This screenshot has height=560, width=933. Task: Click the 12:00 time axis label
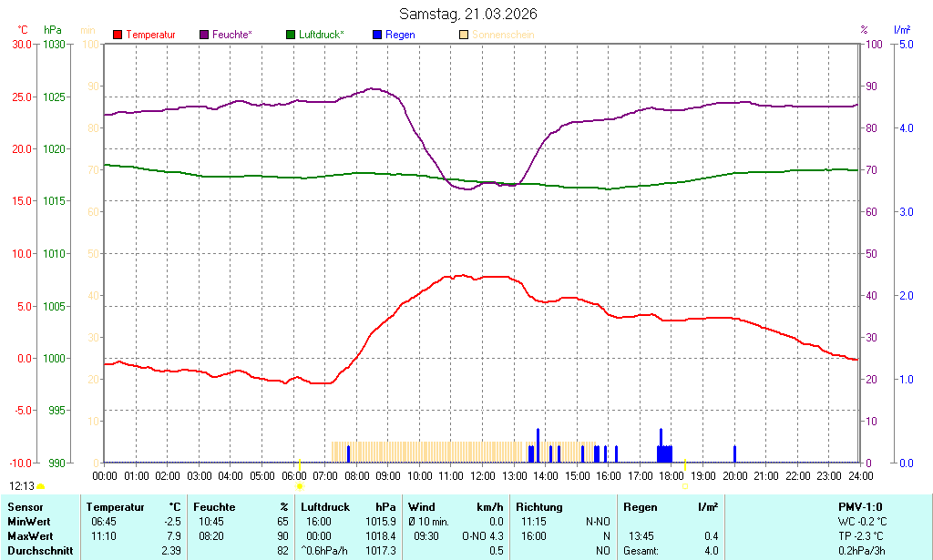(482, 476)
